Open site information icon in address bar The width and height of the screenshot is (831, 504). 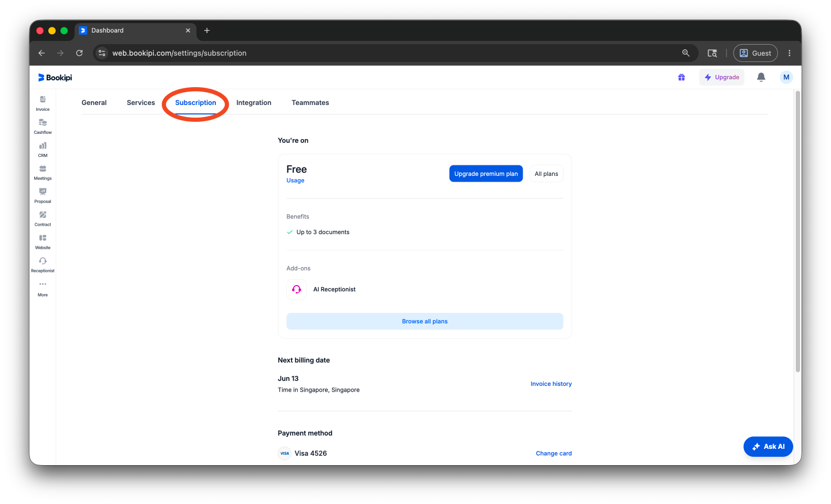[x=102, y=53]
